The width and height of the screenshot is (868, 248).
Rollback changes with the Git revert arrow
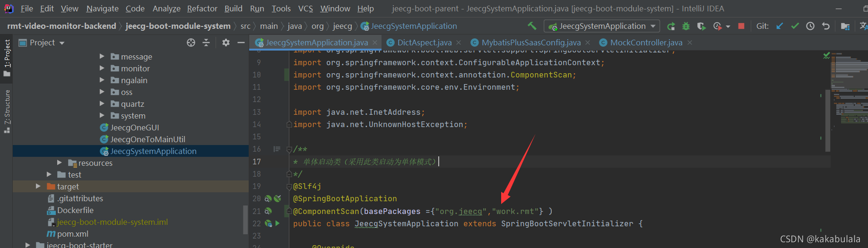(x=826, y=26)
